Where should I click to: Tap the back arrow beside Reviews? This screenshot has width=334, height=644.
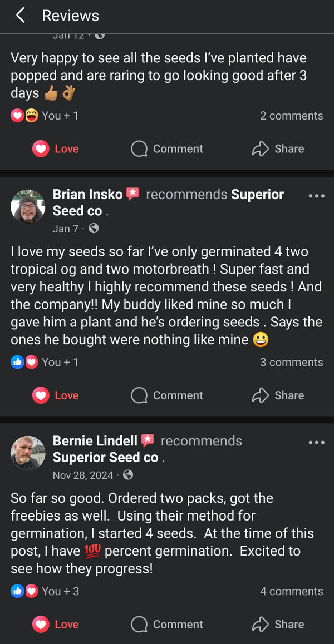point(21,16)
